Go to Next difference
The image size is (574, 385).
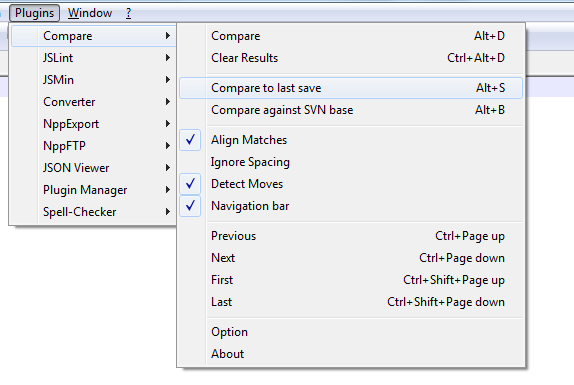click(x=351, y=258)
